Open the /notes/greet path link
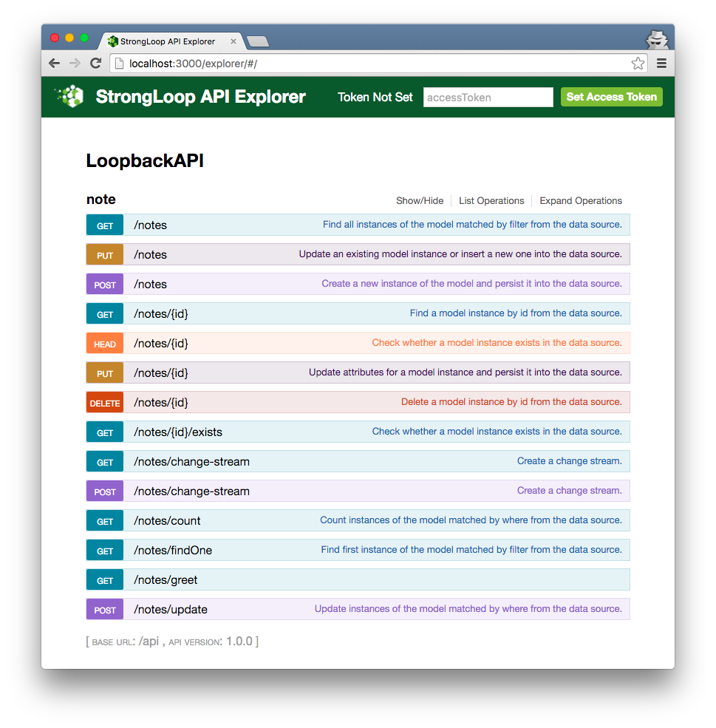The height and width of the screenshot is (728, 716). (166, 580)
